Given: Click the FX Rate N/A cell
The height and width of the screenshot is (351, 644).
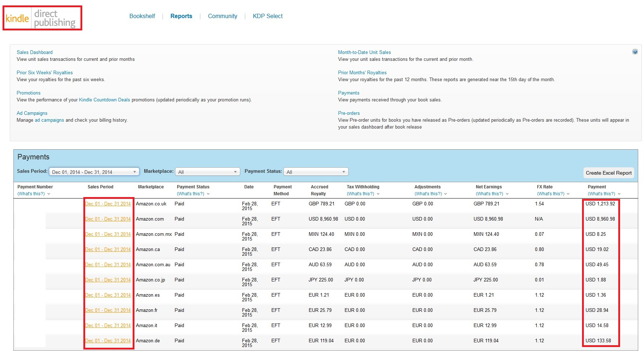Looking at the screenshot, I should click(539, 219).
